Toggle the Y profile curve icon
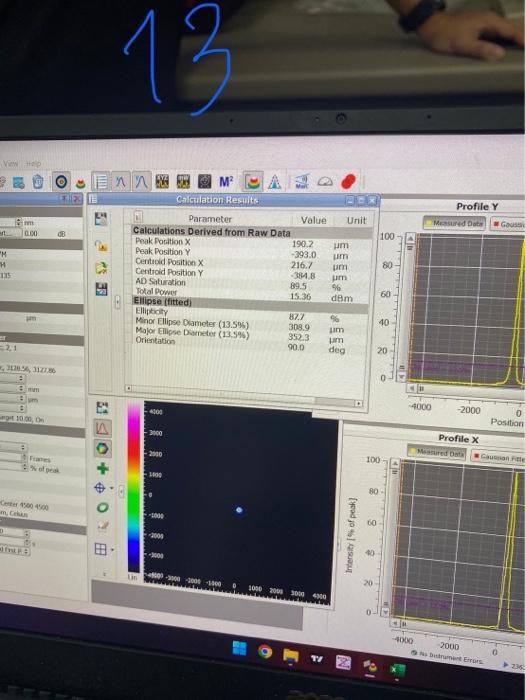This screenshot has width=525, height=700. [142, 182]
